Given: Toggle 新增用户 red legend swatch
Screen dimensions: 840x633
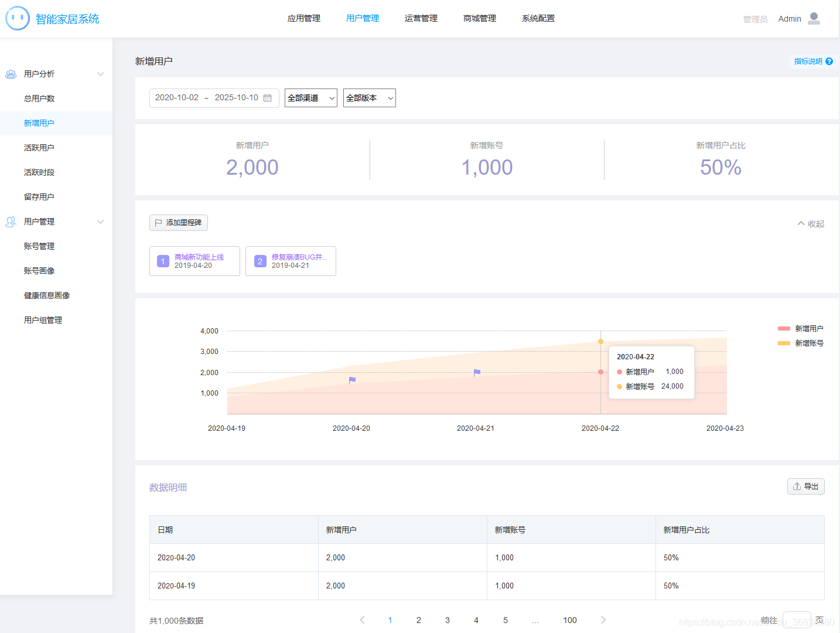Looking at the screenshot, I should [784, 329].
